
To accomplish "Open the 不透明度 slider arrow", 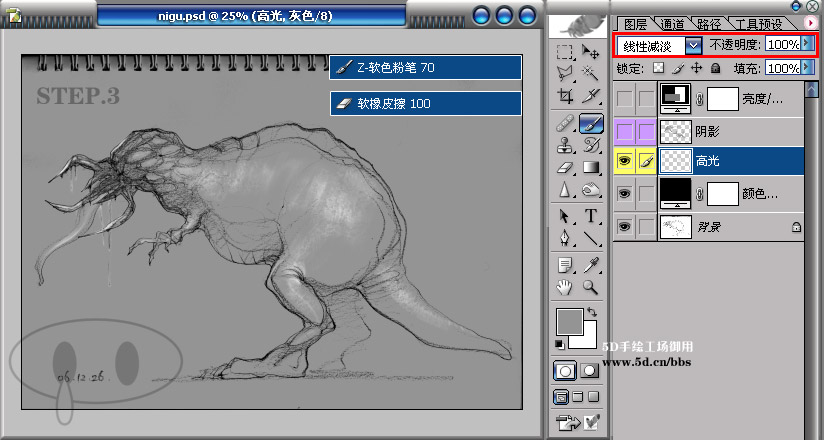I will (x=807, y=44).
